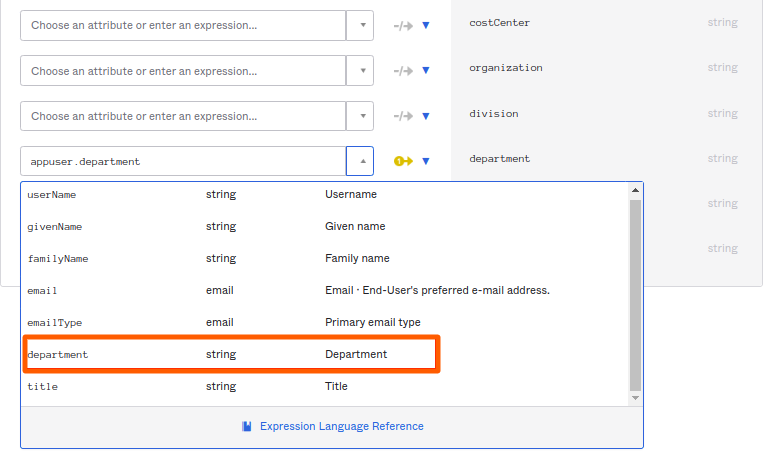This screenshot has width=763, height=451.
Task: Click the gray mapping arrow icon for organization
Action: 403,71
